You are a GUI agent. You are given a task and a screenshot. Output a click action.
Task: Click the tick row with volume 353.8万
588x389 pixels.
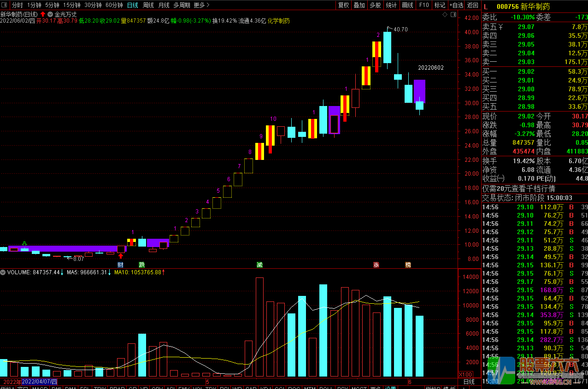(535, 315)
